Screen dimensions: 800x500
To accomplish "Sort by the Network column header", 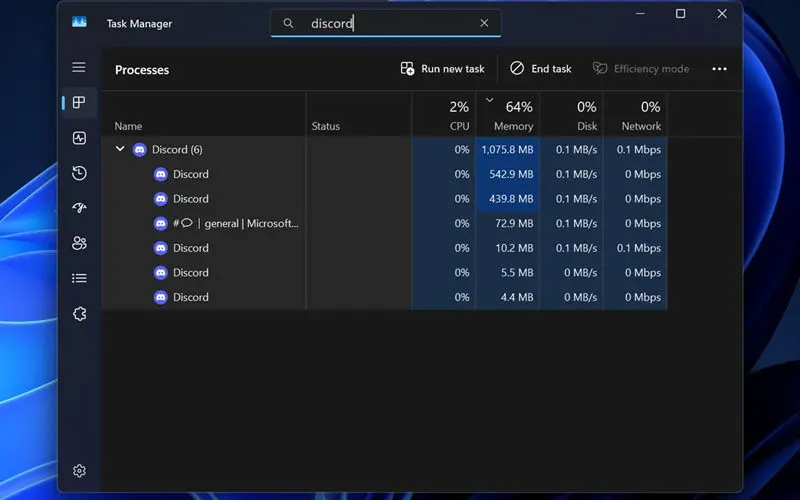I will click(635, 115).
